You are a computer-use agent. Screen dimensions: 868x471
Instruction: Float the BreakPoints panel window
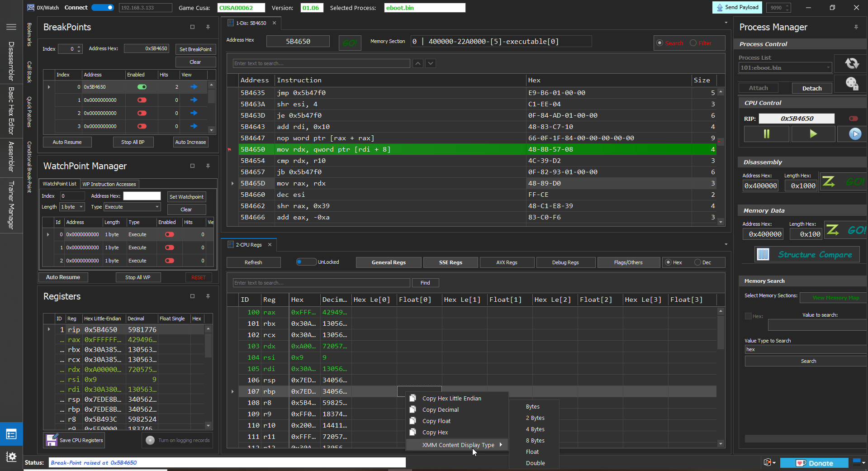[x=192, y=27]
